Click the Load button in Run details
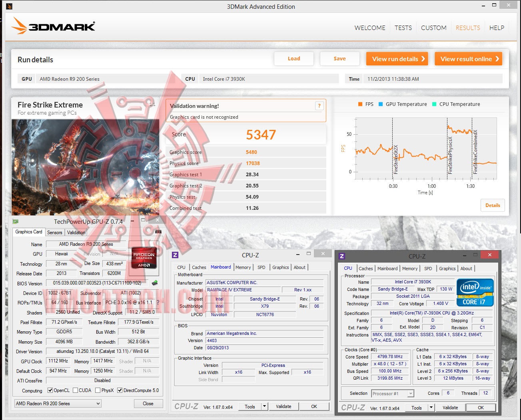This screenshot has width=521, height=420. (294, 59)
